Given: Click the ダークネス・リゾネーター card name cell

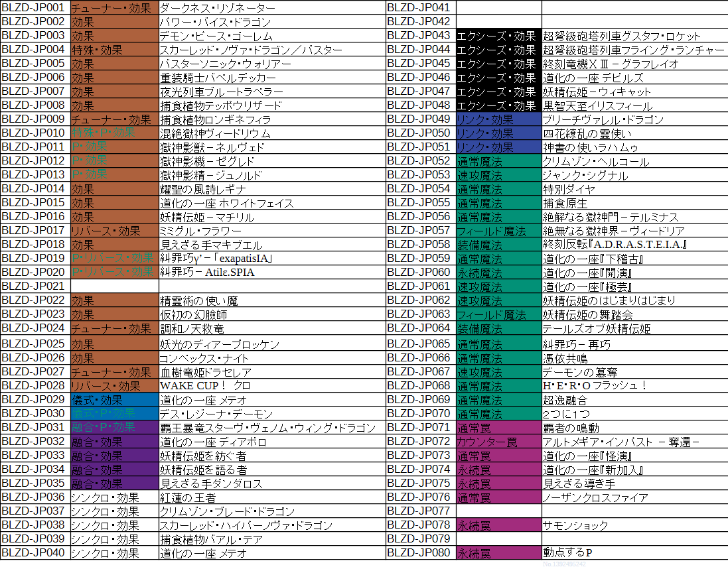Looking at the screenshot, I should tap(272, 8).
